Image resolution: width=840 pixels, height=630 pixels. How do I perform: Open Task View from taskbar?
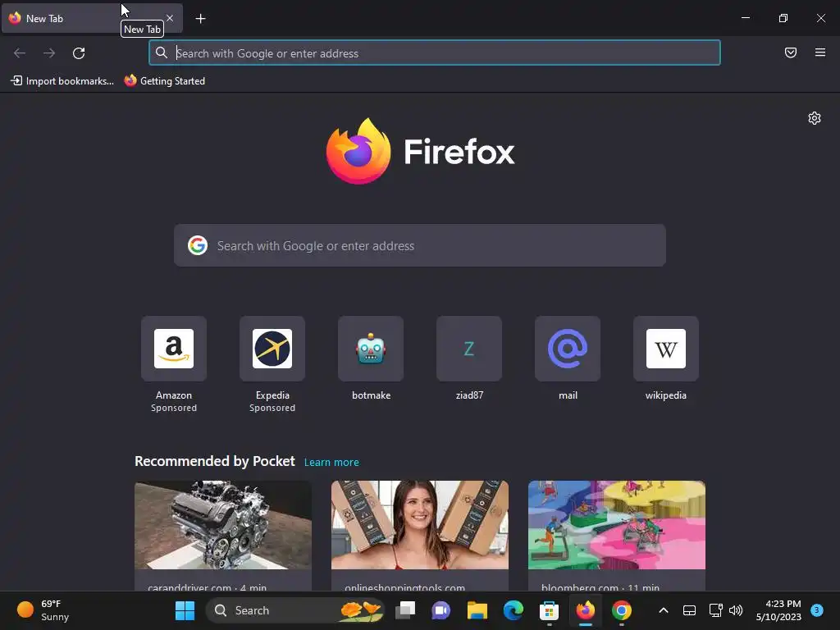point(405,610)
